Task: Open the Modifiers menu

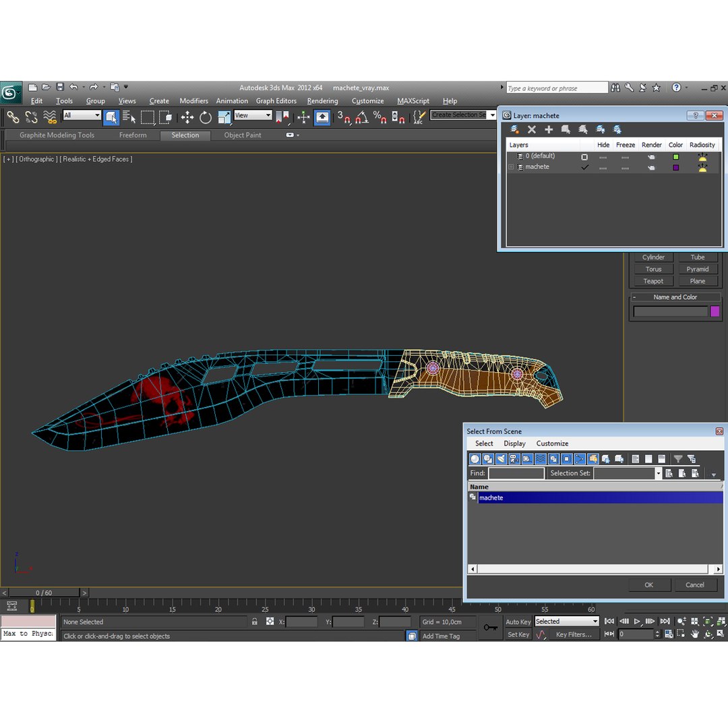Action: pos(193,100)
